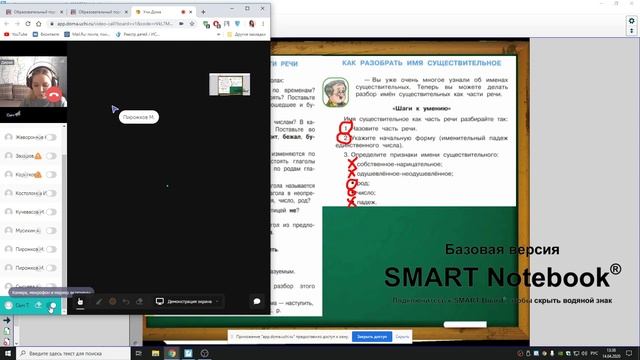Go back in Chrome browser
This screenshot has height=360, width=640.
click(7, 24)
